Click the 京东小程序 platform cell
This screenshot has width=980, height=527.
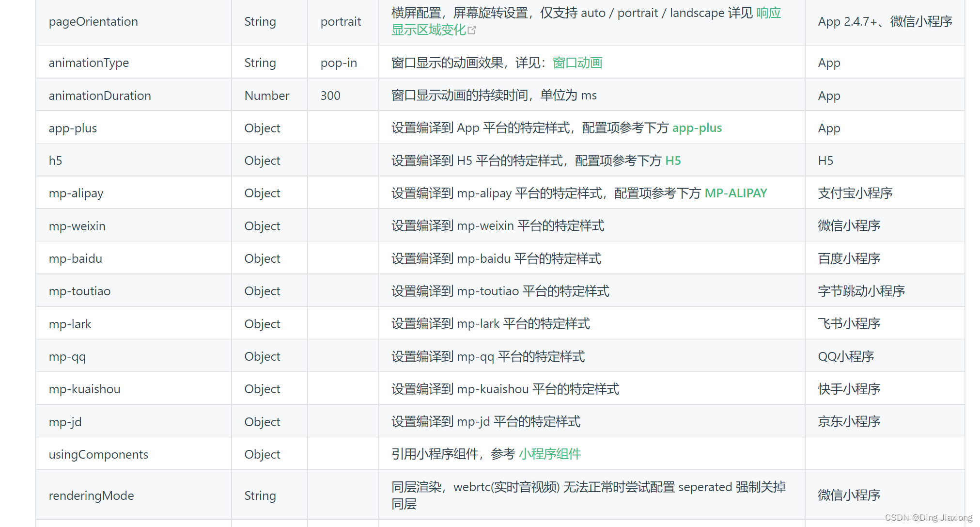pyautogui.click(x=885, y=422)
